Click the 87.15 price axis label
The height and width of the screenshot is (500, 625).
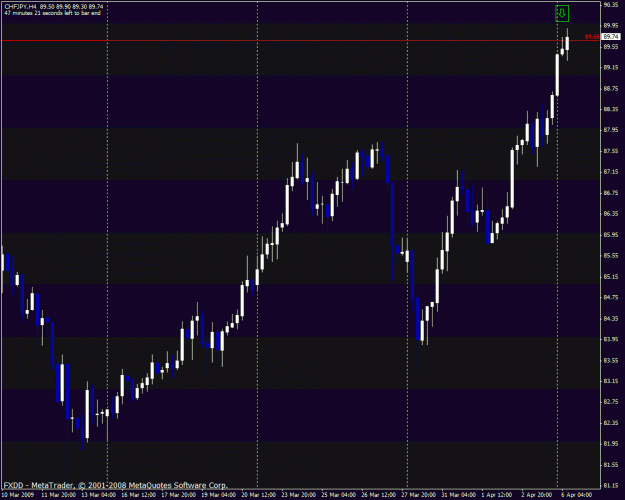(611, 172)
